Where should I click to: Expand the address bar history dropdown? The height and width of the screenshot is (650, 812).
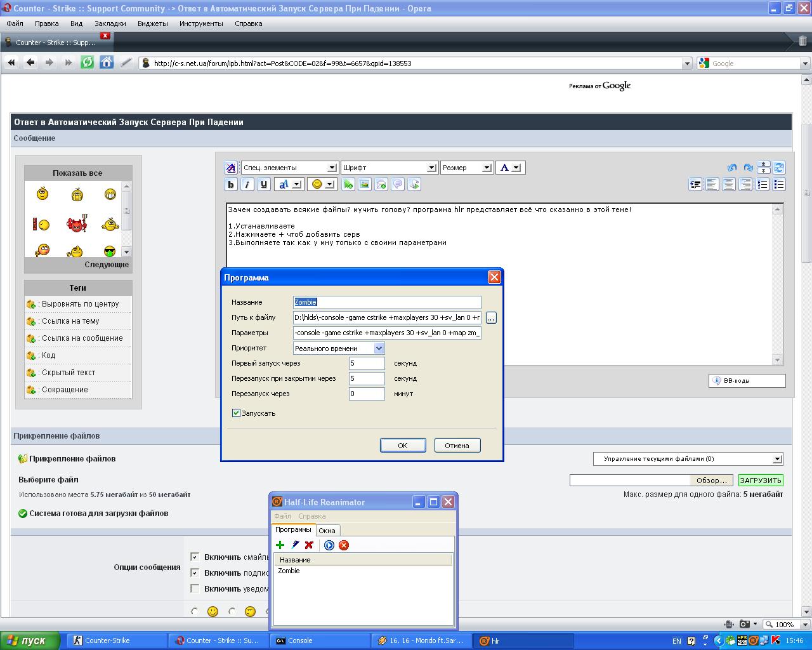686,63
